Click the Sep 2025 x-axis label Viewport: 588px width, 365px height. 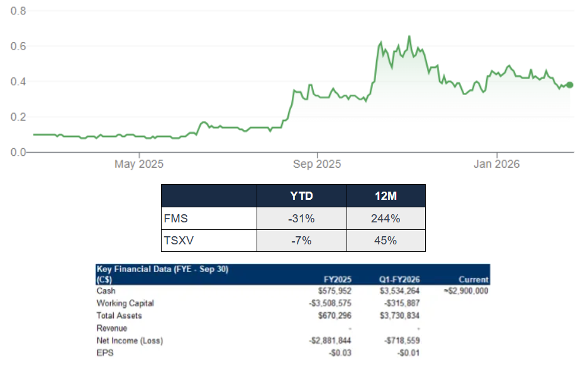coord(317,165)
